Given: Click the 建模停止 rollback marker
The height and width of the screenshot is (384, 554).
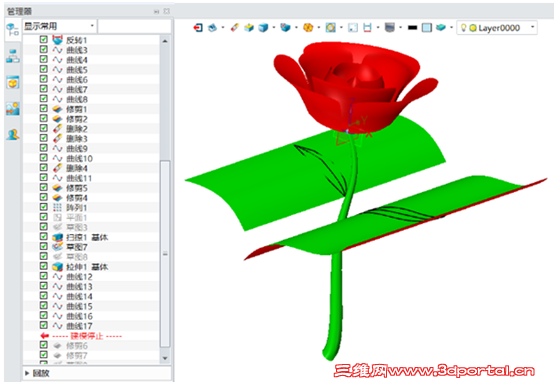Looking at the screenshot, I should click(87, 336).
